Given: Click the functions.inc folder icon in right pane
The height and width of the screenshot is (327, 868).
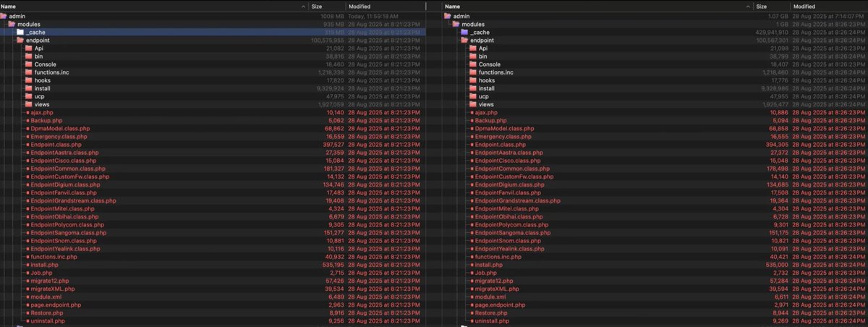Looking at the screenshot, I should [473, 72].
